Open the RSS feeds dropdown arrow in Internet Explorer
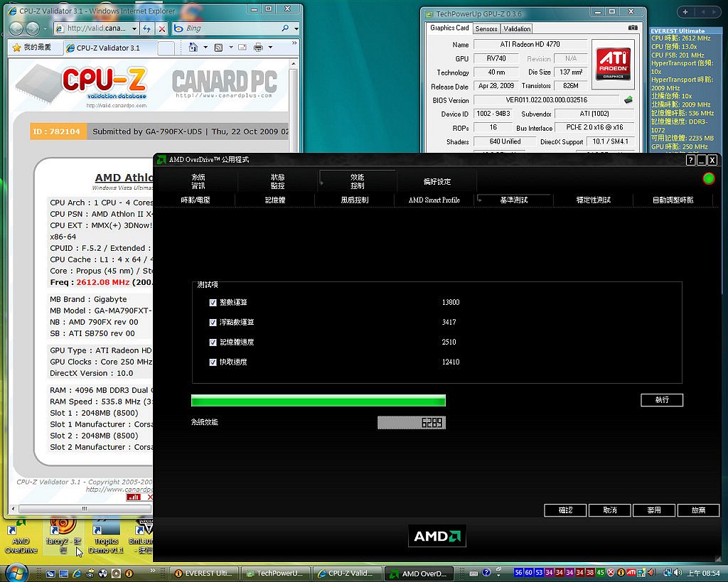The height and width of the screenshot is (582, 728). [x=231, y=48]
